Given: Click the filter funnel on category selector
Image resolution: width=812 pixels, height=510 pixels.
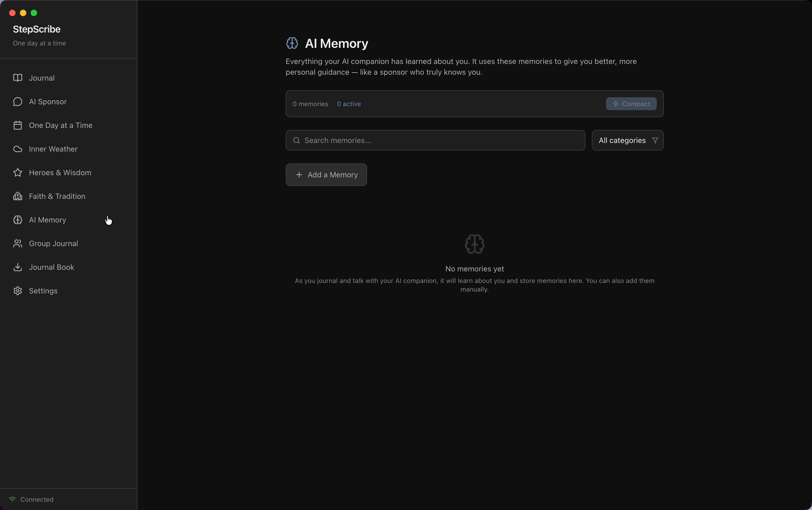Looking at the screenshot, I should pyautogui.click(x=655, y=140).
